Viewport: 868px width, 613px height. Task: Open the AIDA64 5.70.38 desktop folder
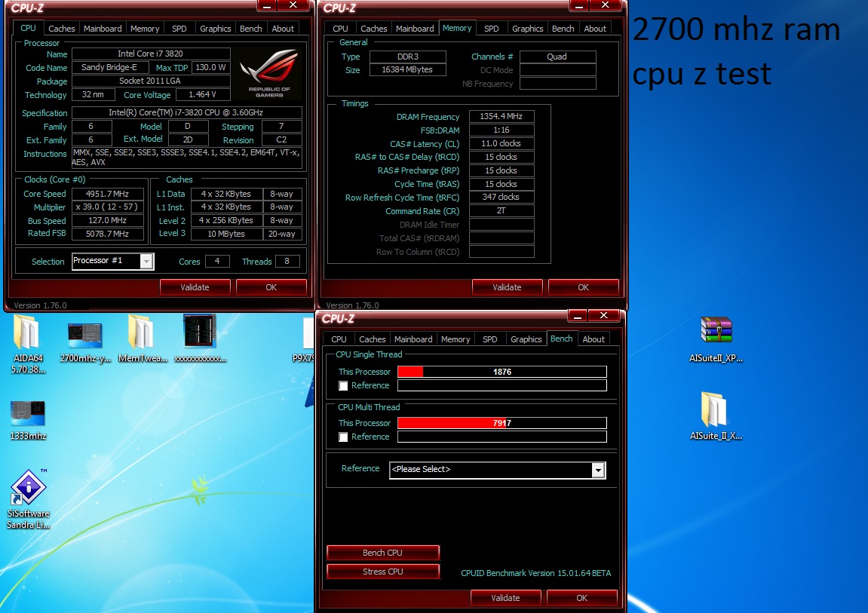[x=27, y=344]
